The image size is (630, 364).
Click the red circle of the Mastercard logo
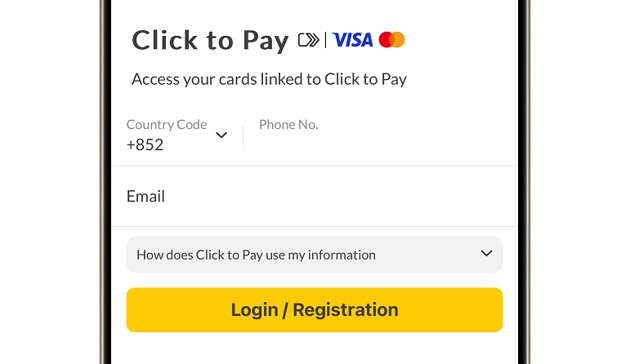click(386, 39)
